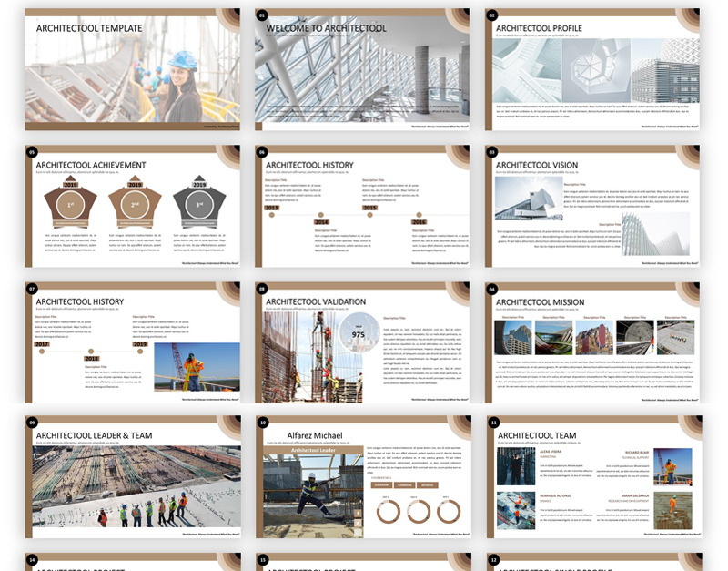Select Richard Blair's portrait photo
This screenshot has height=571, width=728.
point(672,466)
